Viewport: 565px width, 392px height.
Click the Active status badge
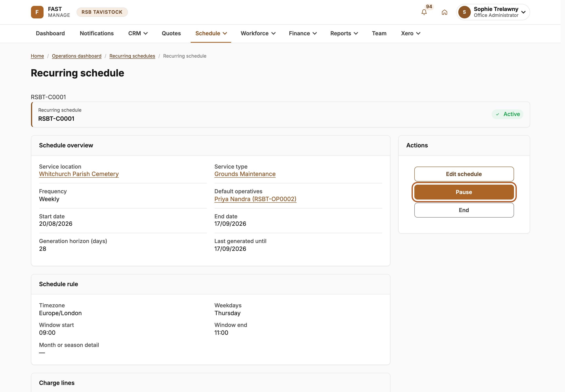(x=507, y=114)
